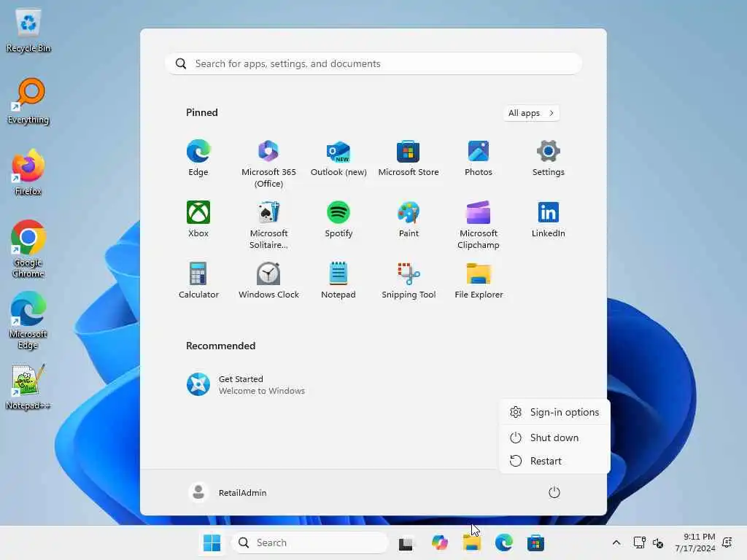Open Calculator from pinned apps
This screenshot has width=747, height=560.
coord(198,281)
